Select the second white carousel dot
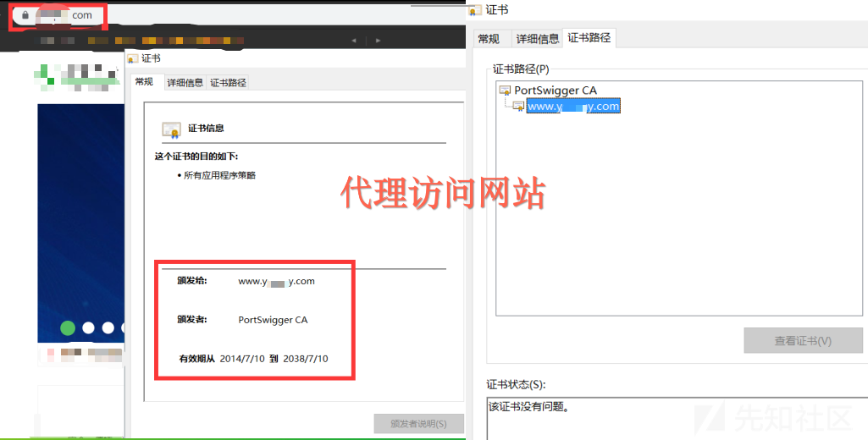This screenshot has width=868, height=440. [108, 327]
